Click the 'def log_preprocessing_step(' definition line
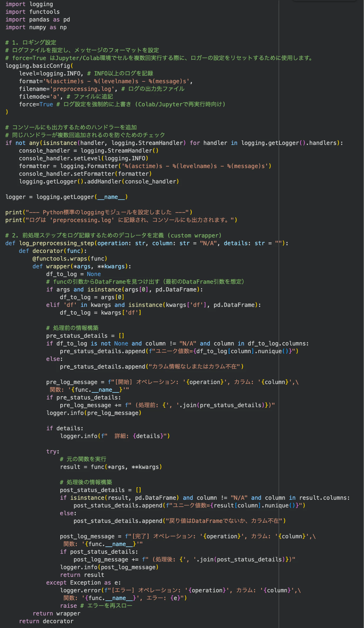 pyautogui.click(x=147, y=243)
